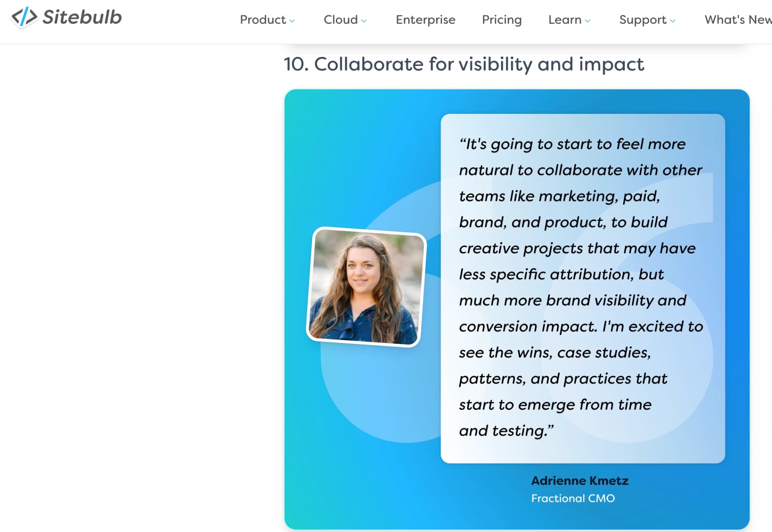Open the Pricing page
The width and height of the screenshot is (772, 532).
click(502, 20)
